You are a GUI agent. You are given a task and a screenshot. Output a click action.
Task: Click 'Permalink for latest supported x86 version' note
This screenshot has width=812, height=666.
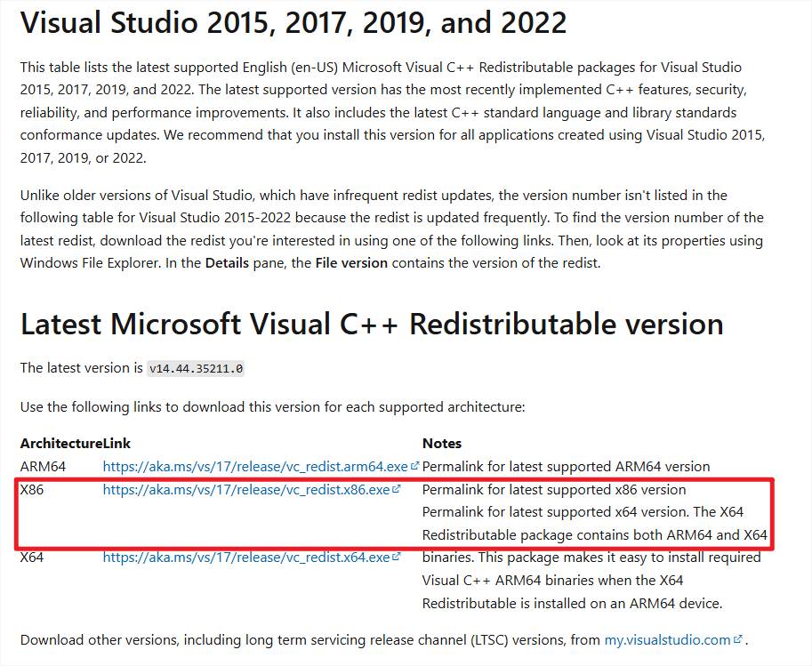click(554, 489)
